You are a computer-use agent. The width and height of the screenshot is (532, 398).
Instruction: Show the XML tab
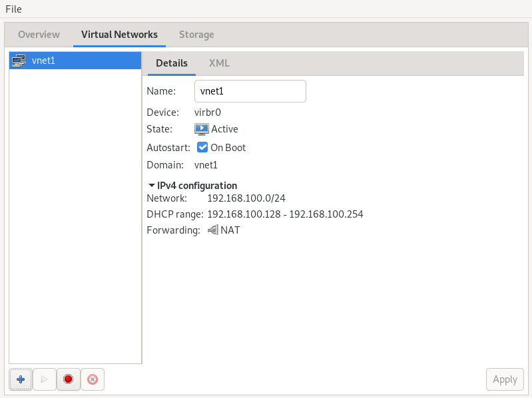[x=219, y=63]
